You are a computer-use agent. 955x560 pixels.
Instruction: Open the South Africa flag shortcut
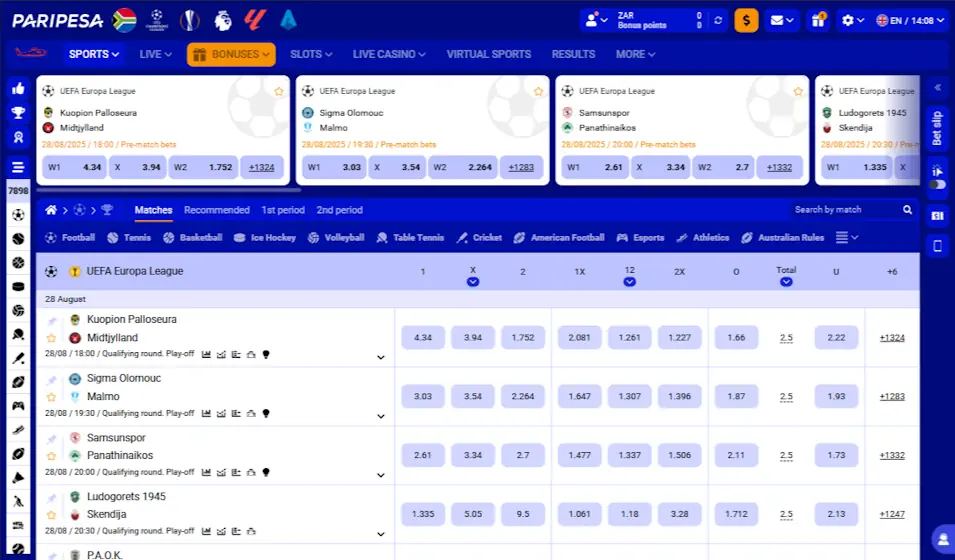(124, 20)
